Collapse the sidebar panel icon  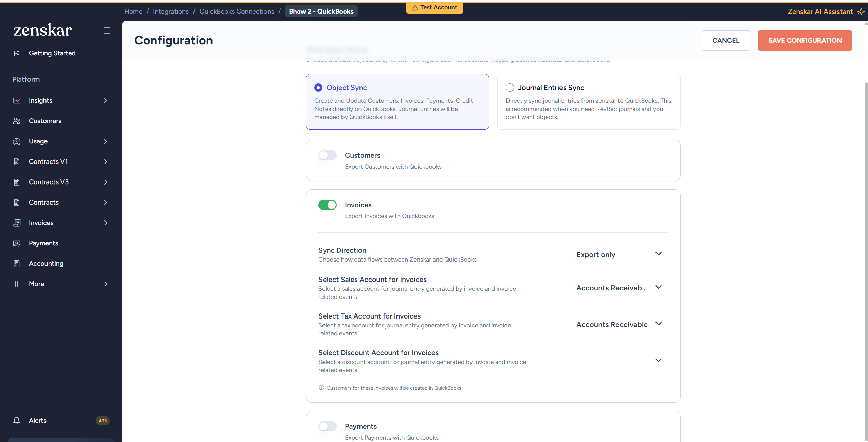107,31
